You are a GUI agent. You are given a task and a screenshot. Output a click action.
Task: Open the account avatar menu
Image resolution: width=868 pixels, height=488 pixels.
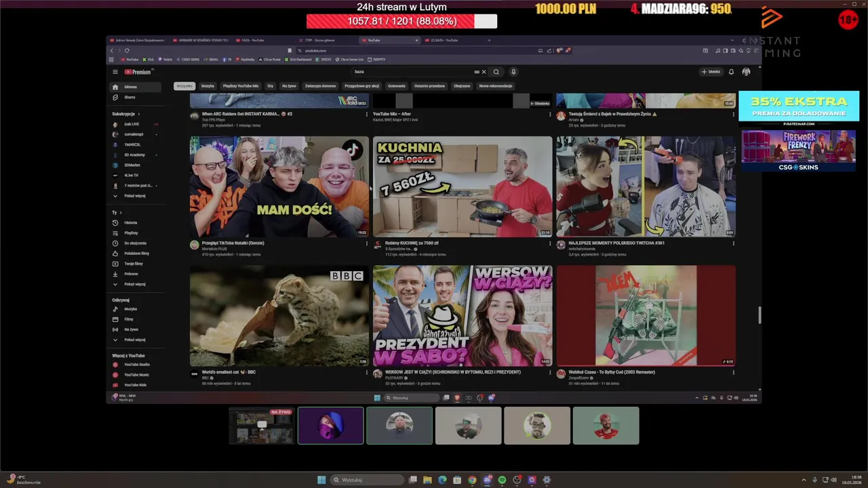coord(746,72)
